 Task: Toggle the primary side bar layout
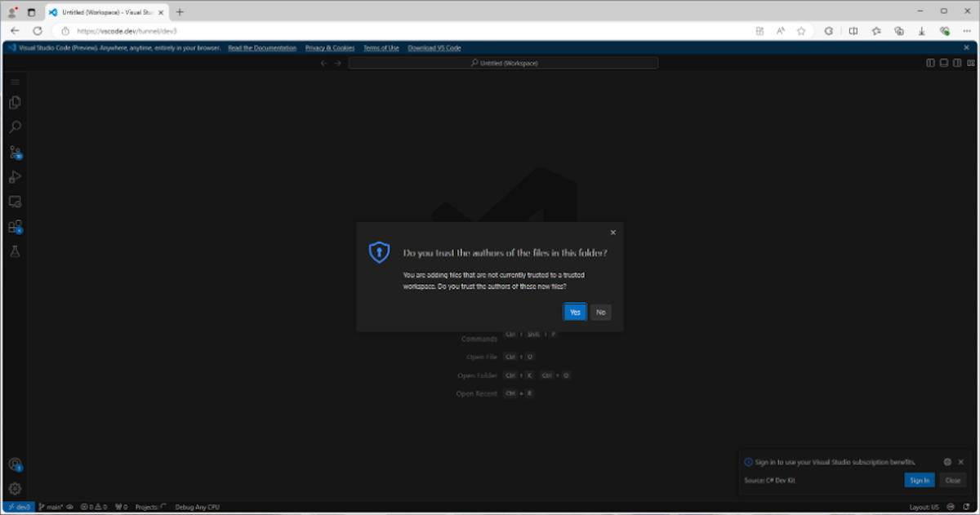930,63
